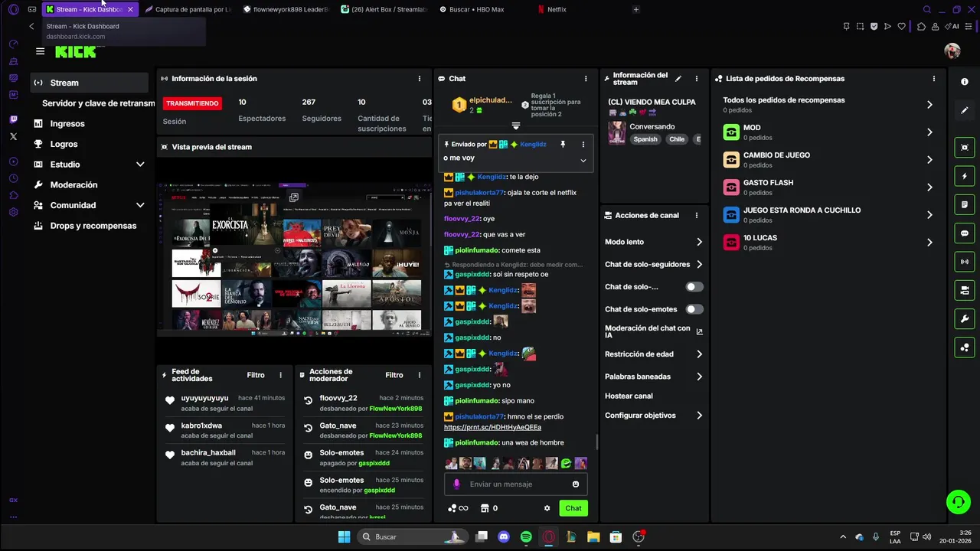The width and height of the screenshot is (980, 551).
Task: Expand the pinned message 'o me voy'
Action: [x=583, y=160]
